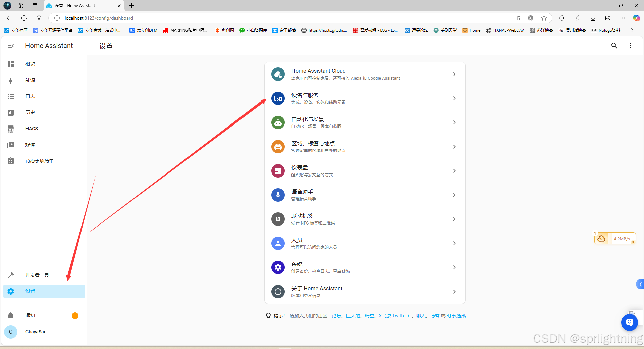Open HACS sidebar menu item

coord(44,129)
